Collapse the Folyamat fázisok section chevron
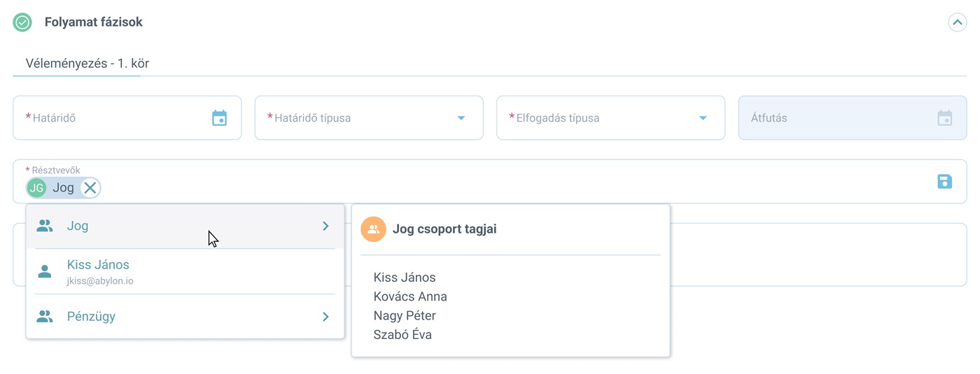 (x=957, y=22)
